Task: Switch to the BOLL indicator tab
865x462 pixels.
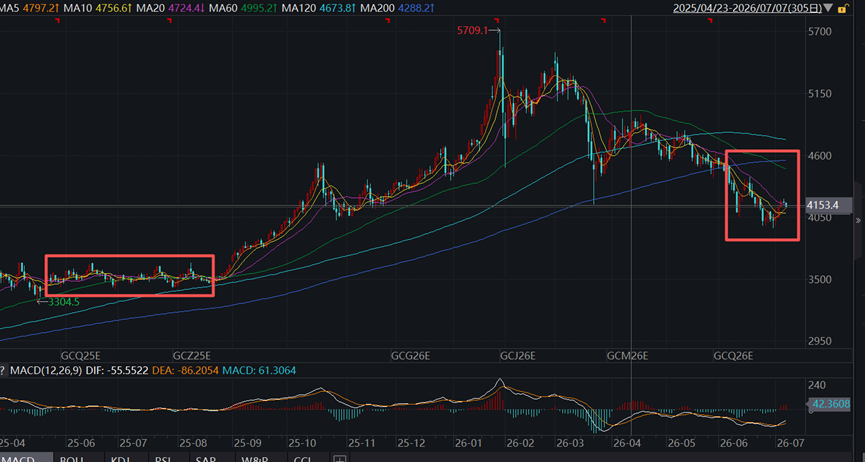Action: click(72, 459)
